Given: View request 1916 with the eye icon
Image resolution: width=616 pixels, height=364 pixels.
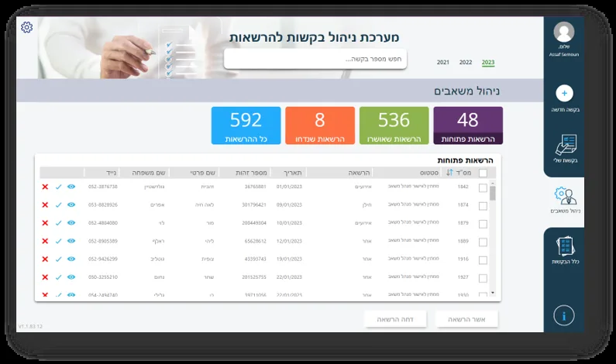Looking at the screenshot, I should (x=71, y=259).
